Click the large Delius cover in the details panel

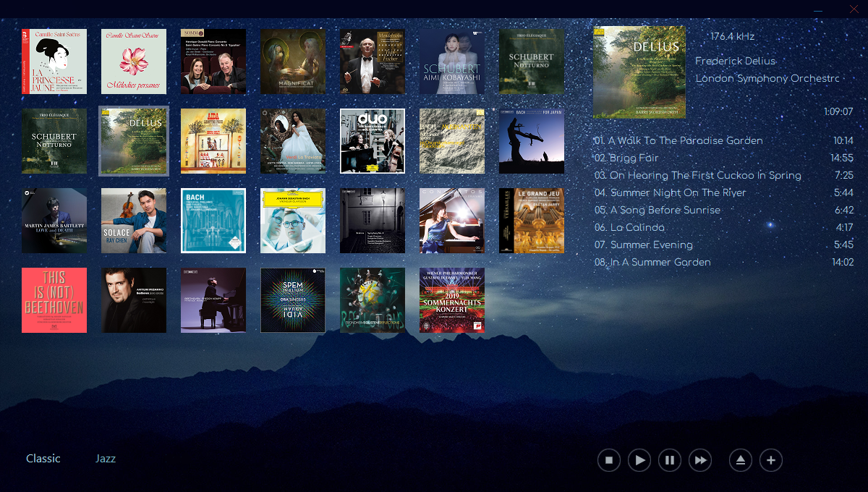[639, 72]
